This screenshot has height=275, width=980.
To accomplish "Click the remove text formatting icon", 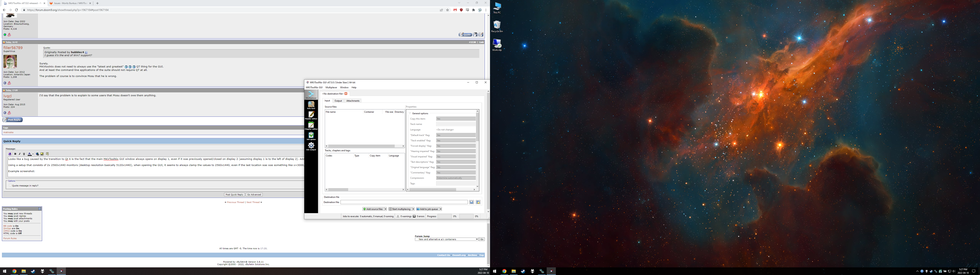I will point(10,154).
